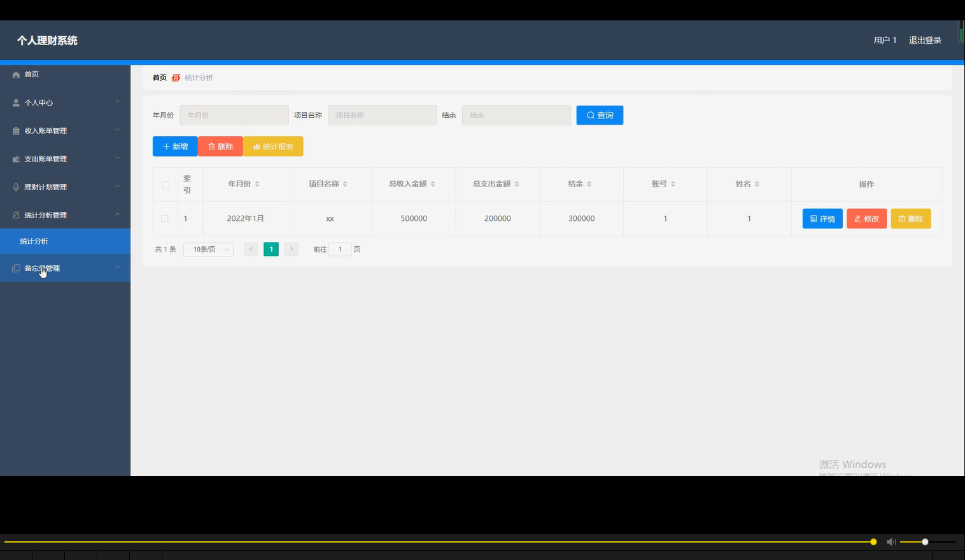Click the 2022年1月 cell

pos(246,218)
